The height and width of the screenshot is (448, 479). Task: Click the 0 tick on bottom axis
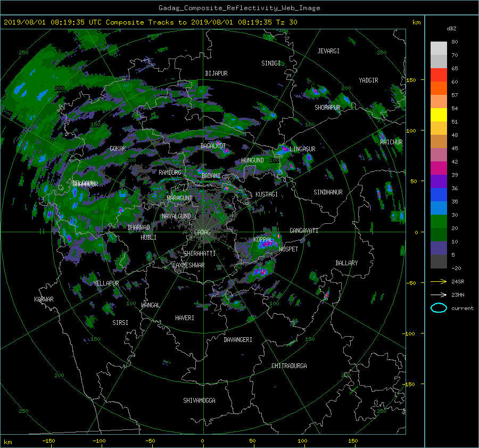(x=202, y=441)
